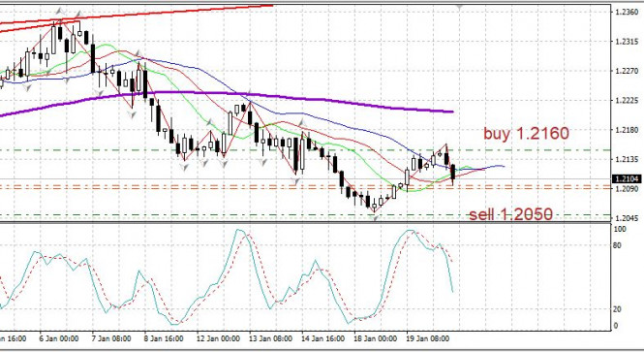The image size is (644, 352).
Task: Click the '8 Jan 16:00' time axis label
Action: (x=164, y=338)
